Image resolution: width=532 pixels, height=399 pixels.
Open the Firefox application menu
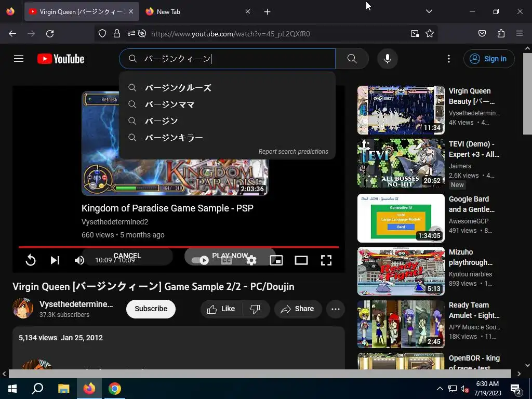click(520, 34)
